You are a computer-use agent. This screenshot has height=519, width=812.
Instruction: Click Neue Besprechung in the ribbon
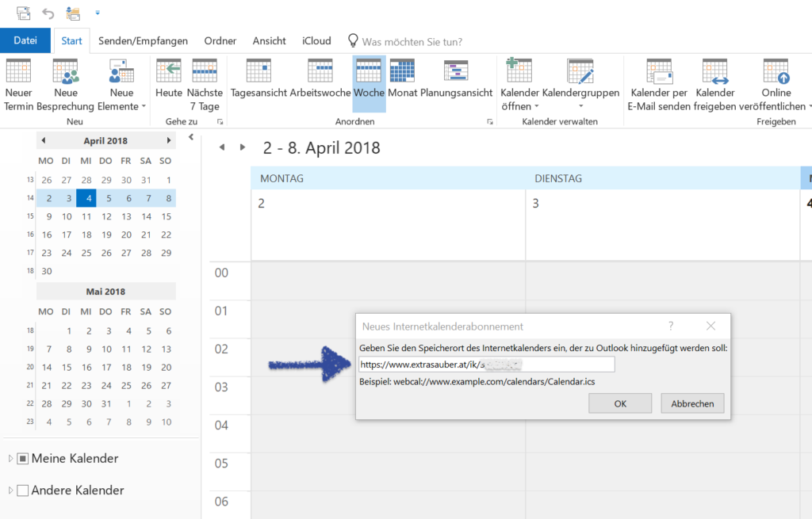pyautogui.click(x=66, y=84)
